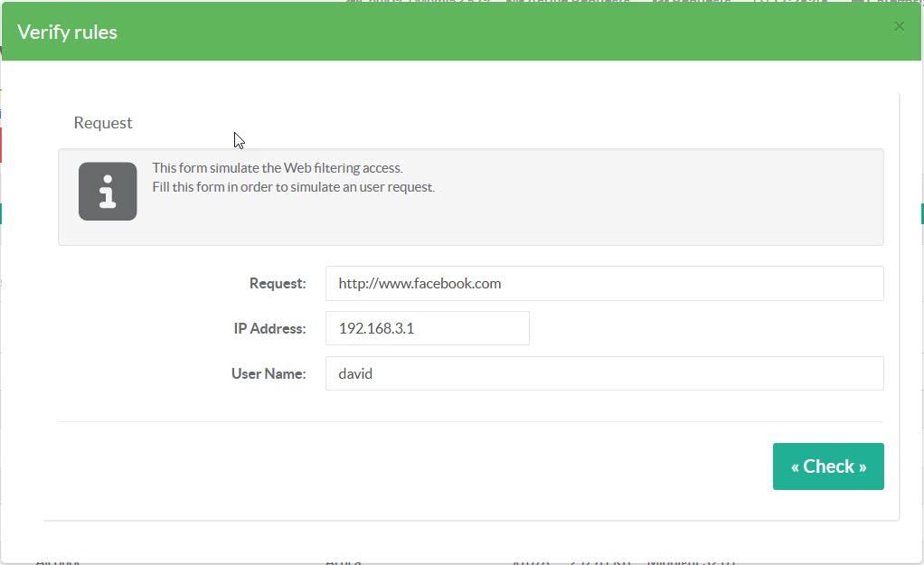Click "192.168.3.1" text in IP field
This screenshot has height=565, width=924.
tap(376, 328)
